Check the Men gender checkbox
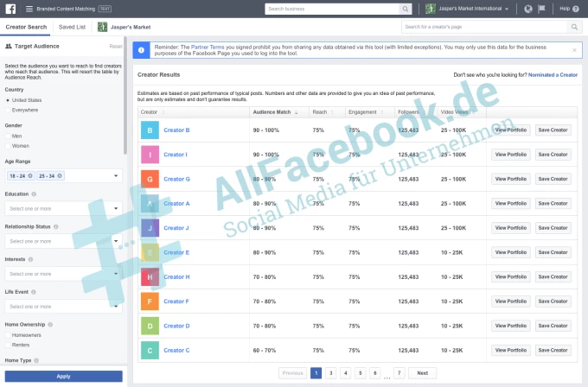 pos(9,136)
